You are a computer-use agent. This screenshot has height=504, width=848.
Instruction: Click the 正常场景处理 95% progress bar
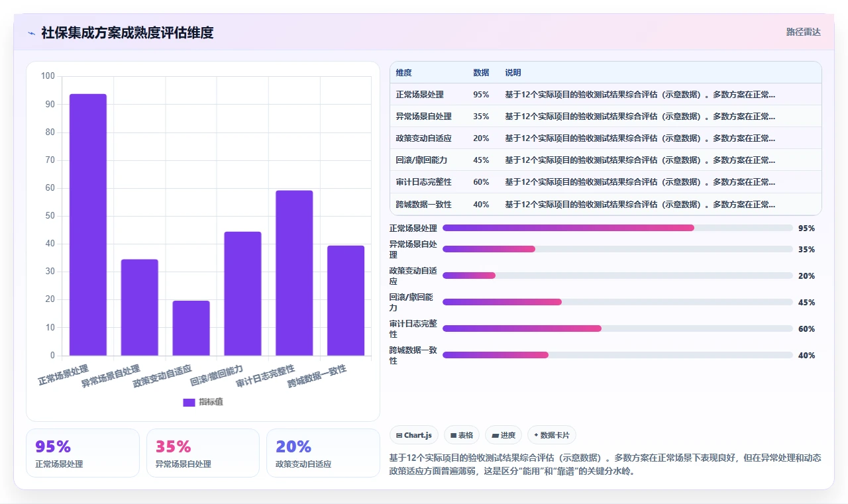click(617, 228)
